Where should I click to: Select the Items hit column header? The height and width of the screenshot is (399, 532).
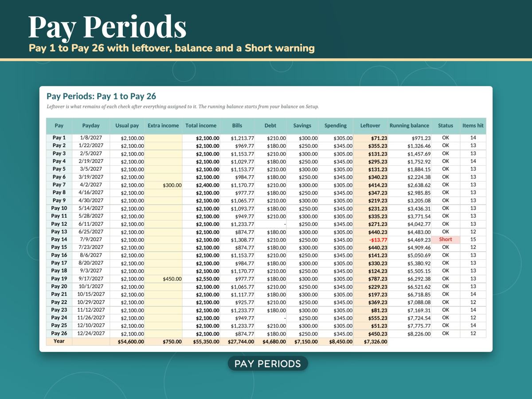[473, 125]
